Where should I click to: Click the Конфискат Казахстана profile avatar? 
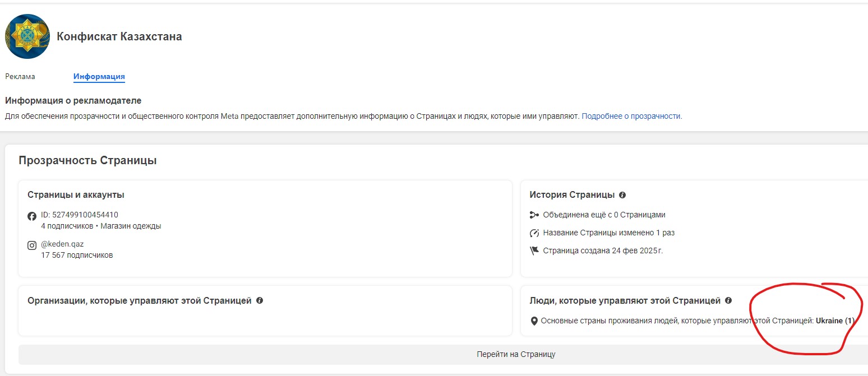pos(27,37)
